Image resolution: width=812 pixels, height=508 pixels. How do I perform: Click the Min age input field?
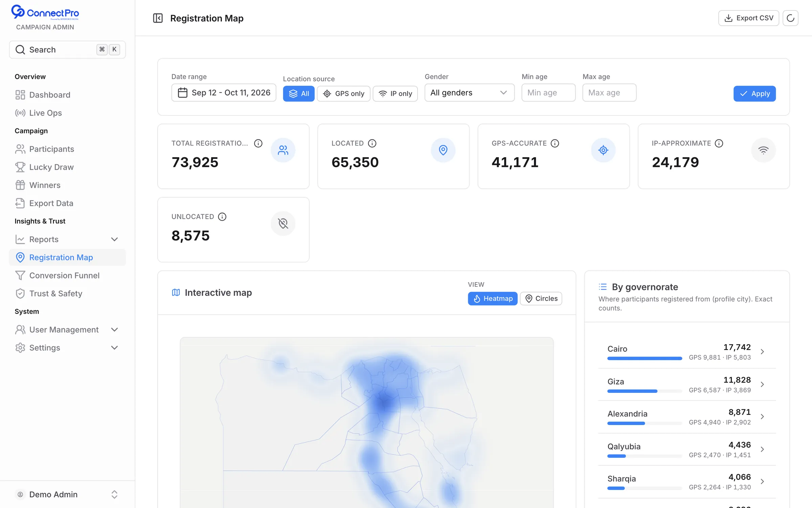point(548,92)
